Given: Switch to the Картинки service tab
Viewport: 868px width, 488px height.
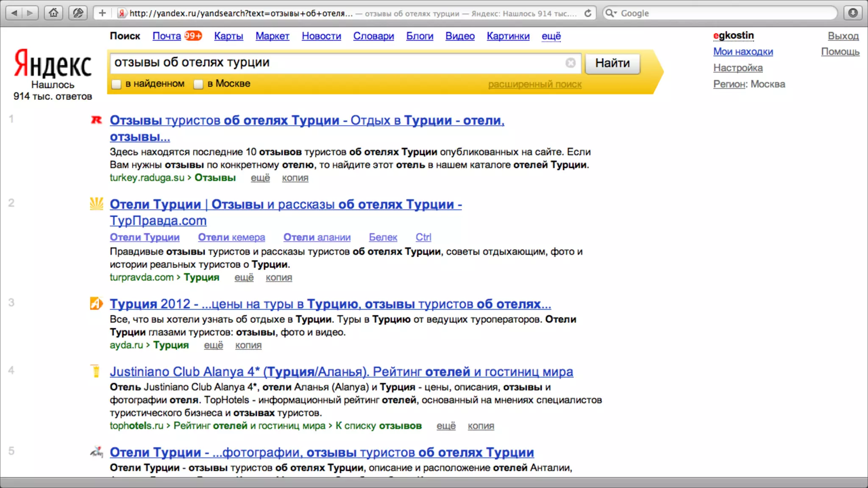Looking at the screenshot, I should [508, 36].
